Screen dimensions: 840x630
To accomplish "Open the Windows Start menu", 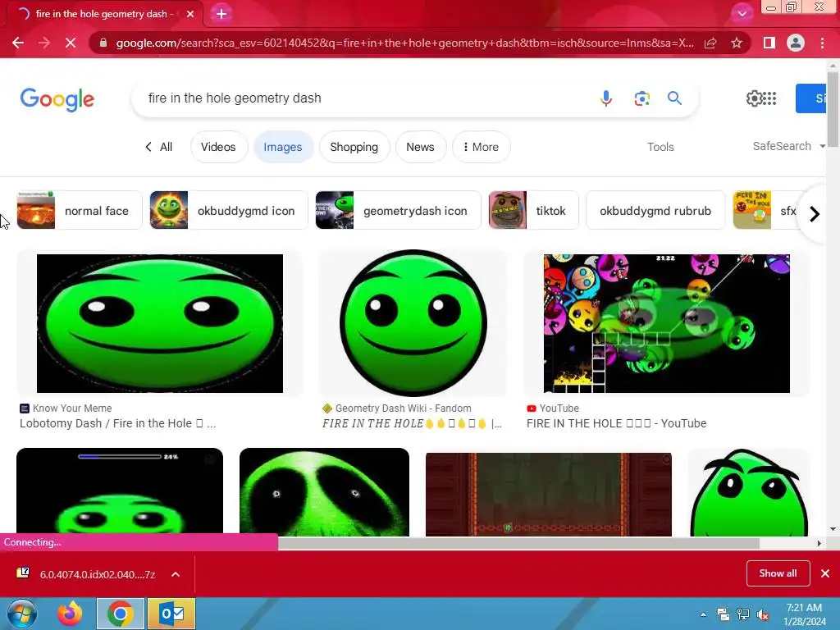I will 21,614.
